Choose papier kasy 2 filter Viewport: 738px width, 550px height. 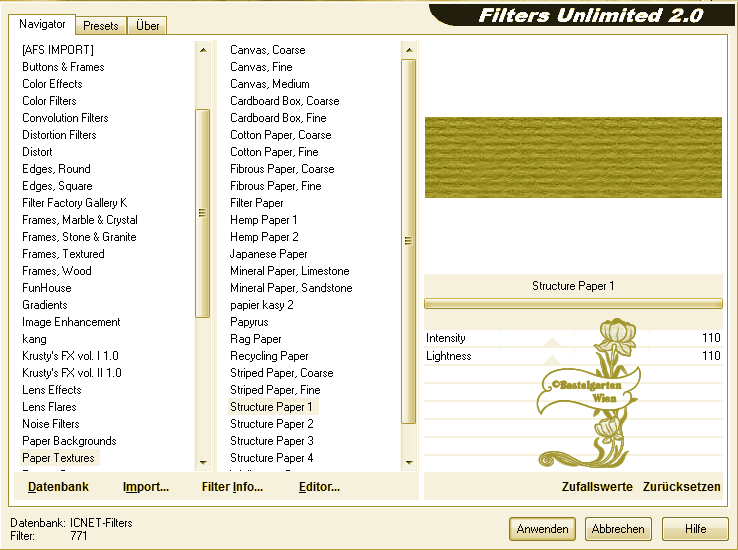click(x=262, y=305)
